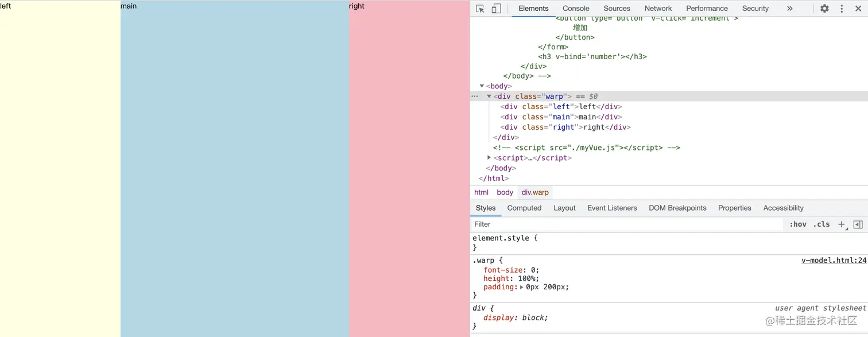Open the Accessibility subtab
868x337 pixels.
click(783, 208)
